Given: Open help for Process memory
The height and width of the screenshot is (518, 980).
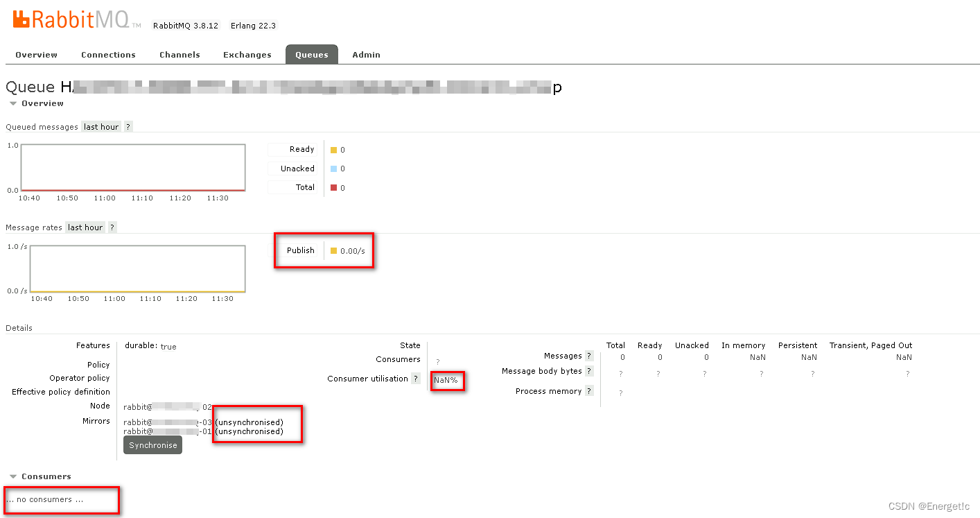Looking at the screenshot, I should [x=589, y=391].
